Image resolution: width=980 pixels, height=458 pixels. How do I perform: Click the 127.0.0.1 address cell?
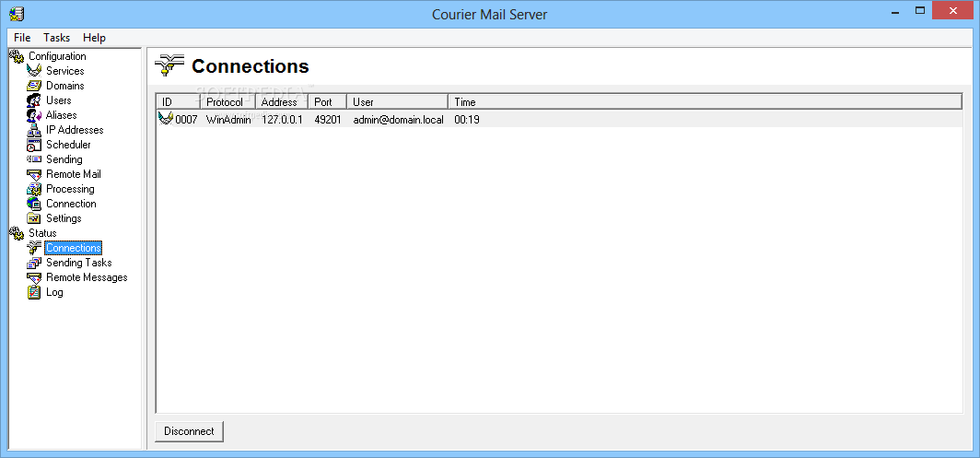click(x=282, y=120)
